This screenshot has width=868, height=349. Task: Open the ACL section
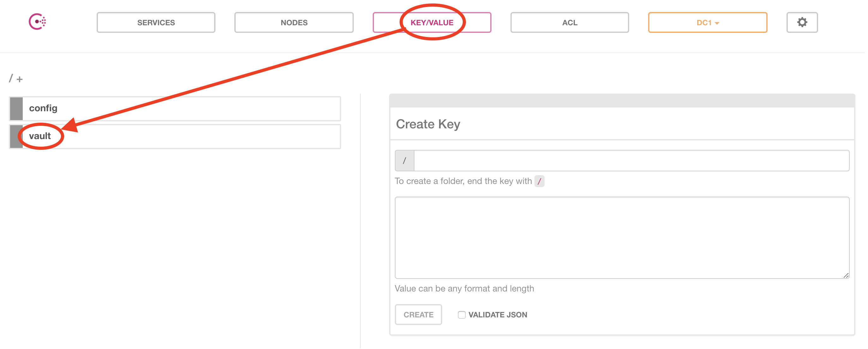(569, 22)
